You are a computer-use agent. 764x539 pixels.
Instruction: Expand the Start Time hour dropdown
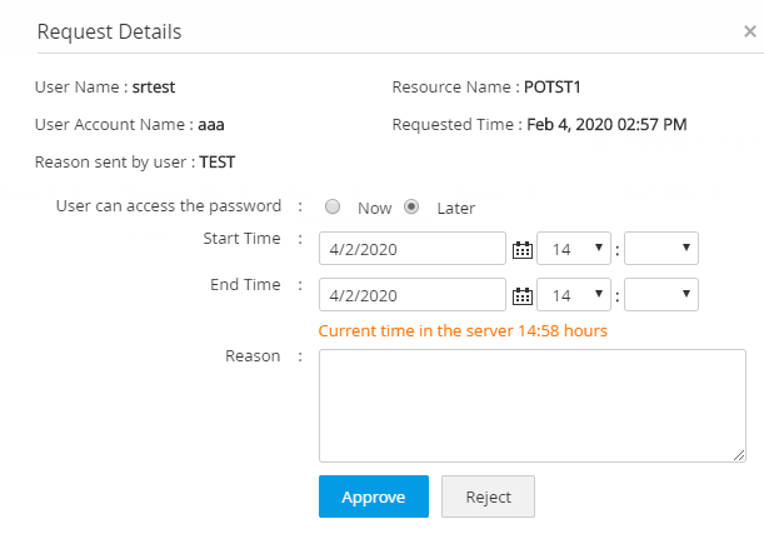[574, 249]
